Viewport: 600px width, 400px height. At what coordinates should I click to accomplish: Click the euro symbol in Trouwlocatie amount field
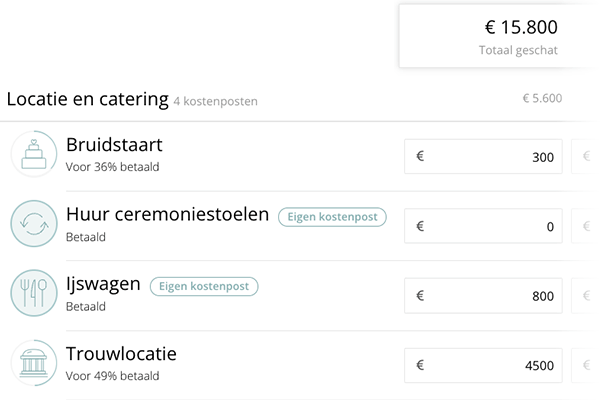[x=420, y=366]
